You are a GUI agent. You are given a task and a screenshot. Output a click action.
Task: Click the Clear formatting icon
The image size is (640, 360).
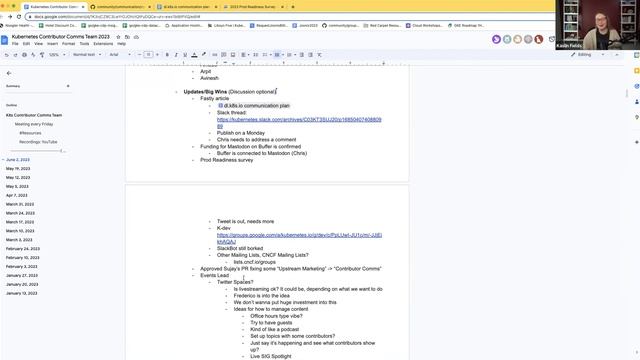(320, 55)
